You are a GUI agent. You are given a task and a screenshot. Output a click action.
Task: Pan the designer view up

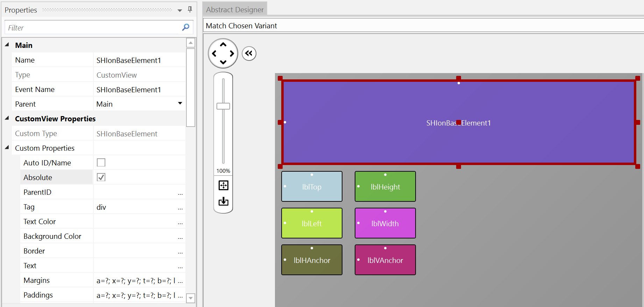[x=223, y=44]
